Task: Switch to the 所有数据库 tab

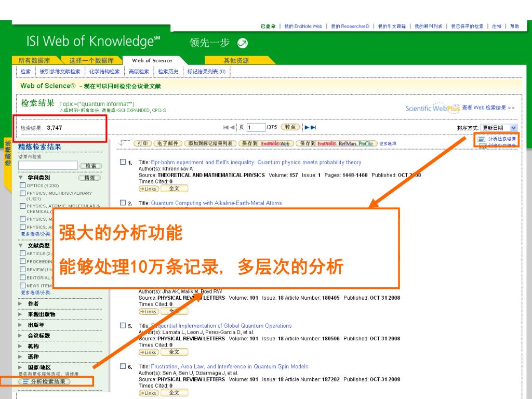Action: point(34,60)
